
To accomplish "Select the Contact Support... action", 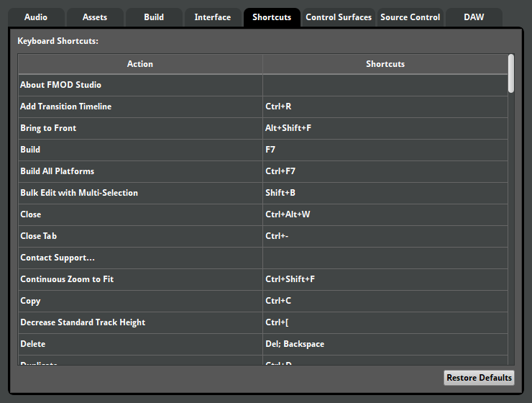I will click(140, 258).
